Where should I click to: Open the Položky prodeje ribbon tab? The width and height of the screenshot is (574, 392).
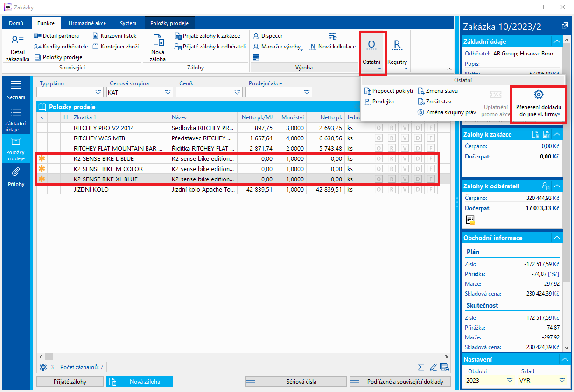click(x=169, y=23)
